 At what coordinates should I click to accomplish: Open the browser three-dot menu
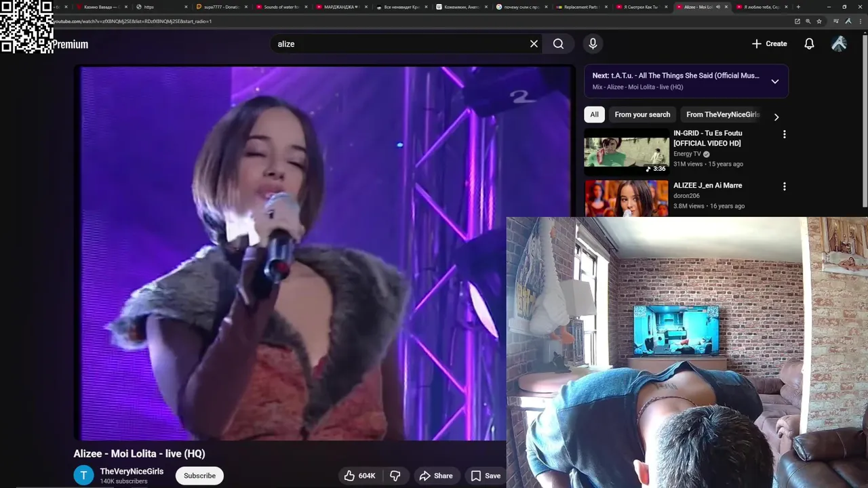[x=861, y=21]
